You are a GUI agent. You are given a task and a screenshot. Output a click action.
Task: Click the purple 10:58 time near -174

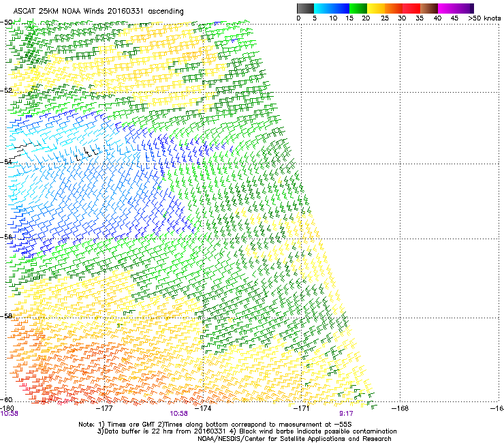click(178, 414)
